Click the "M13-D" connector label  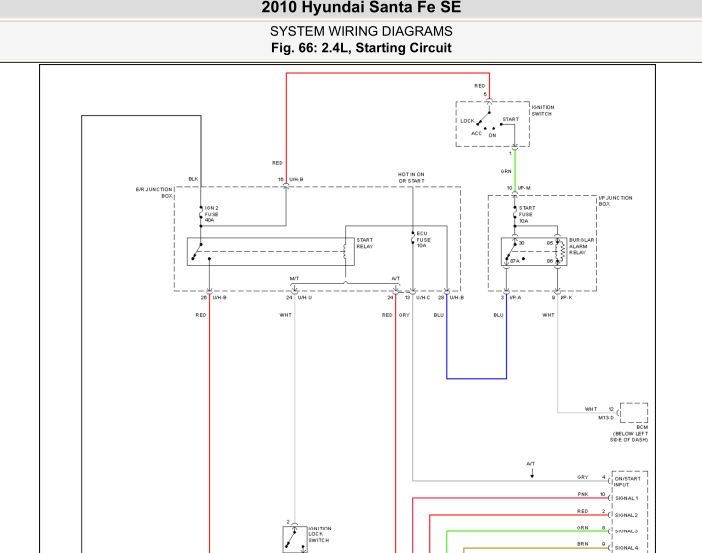tap(606, 418)
